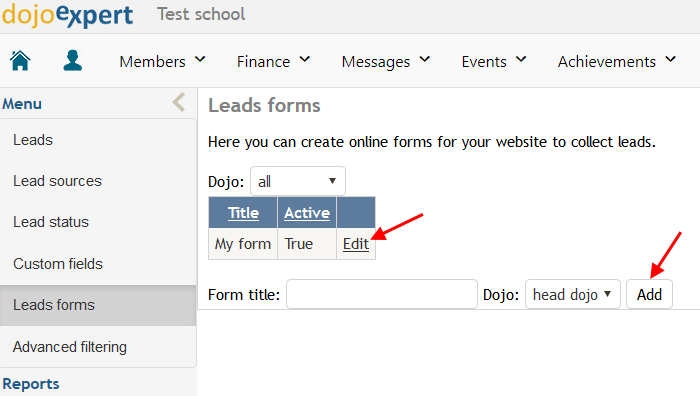Expand the Events dropdown arrow
The width and height of the screenshot is (700, 396).
pyautogui.click(x=521, y=59)
